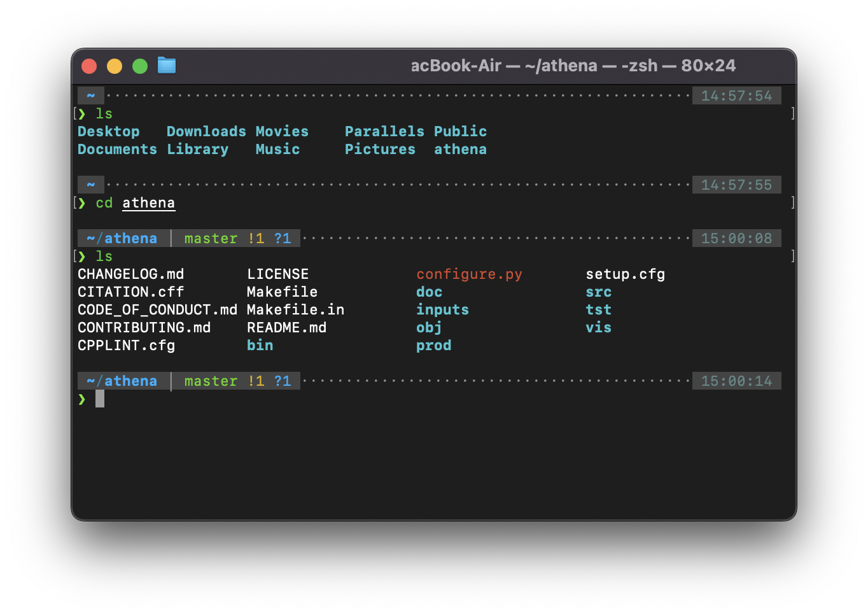Click the CODE_OF_CONDUCT.md file name
The width and height of the screenshot is (868, 615).
(157, 310)
